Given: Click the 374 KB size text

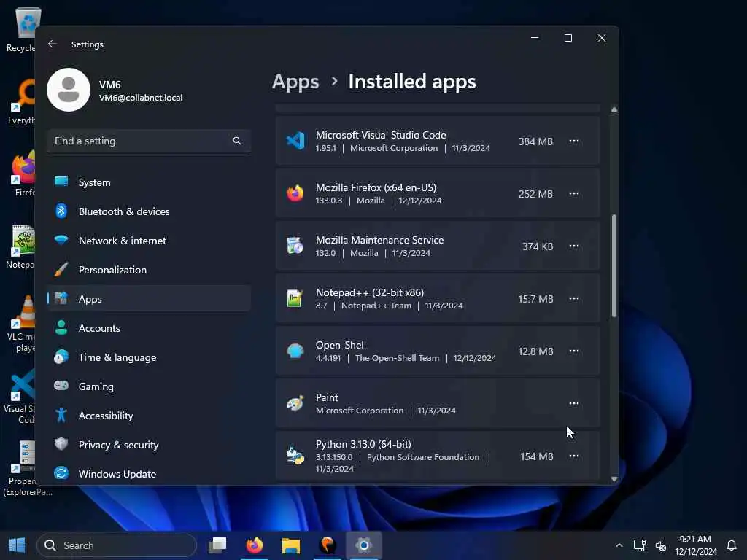Looking at the screenshot, I should click(538, 246).
